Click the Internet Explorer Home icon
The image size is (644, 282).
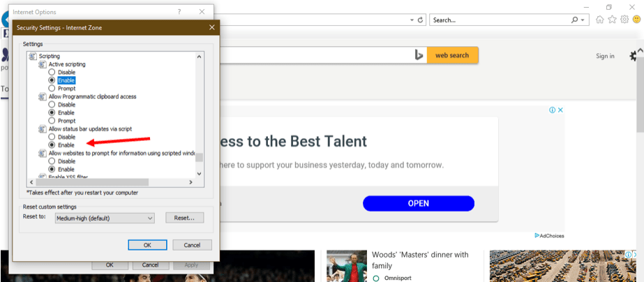point(599,20)
